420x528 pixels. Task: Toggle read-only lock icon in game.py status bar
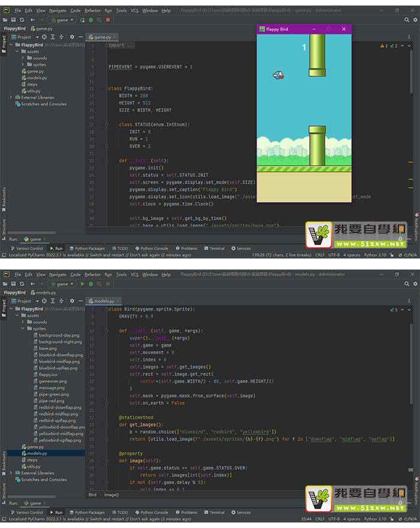(x=391, y=255)
